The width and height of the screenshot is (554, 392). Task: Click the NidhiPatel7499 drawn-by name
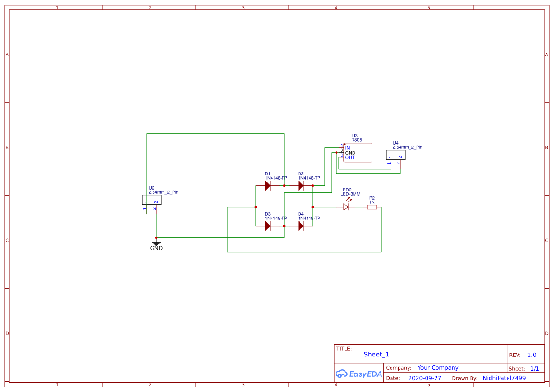point(504,378)
